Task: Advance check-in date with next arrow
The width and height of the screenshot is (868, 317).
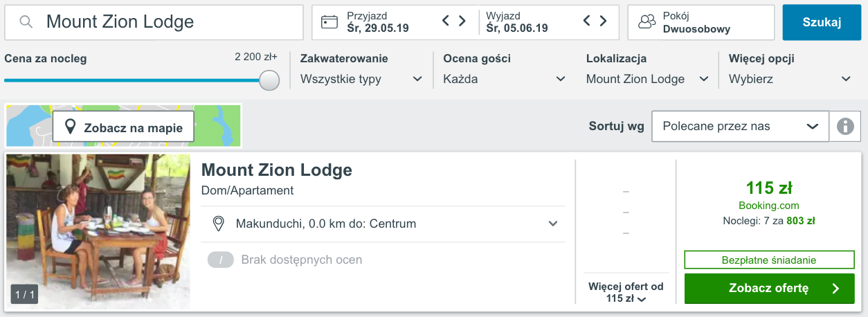Action: tap(462, 21)
